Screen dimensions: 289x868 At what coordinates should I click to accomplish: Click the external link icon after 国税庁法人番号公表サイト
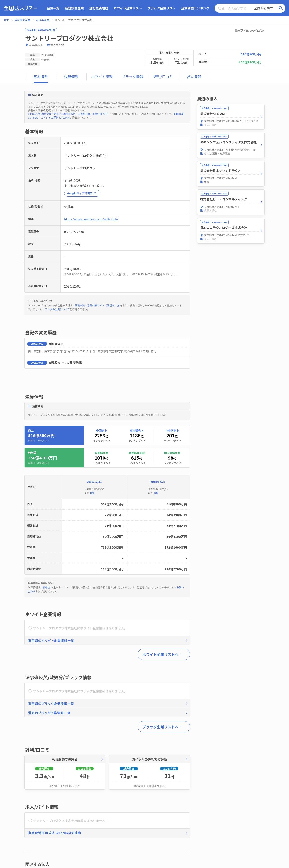[118, 306]
